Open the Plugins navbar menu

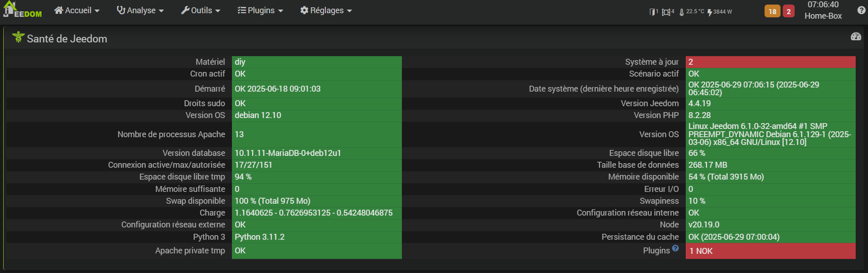[260, 10]
